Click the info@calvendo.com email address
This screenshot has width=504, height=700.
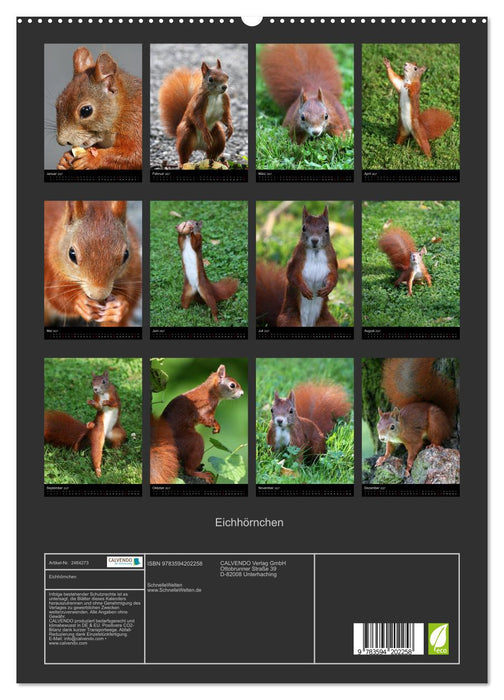coord(82,639)
